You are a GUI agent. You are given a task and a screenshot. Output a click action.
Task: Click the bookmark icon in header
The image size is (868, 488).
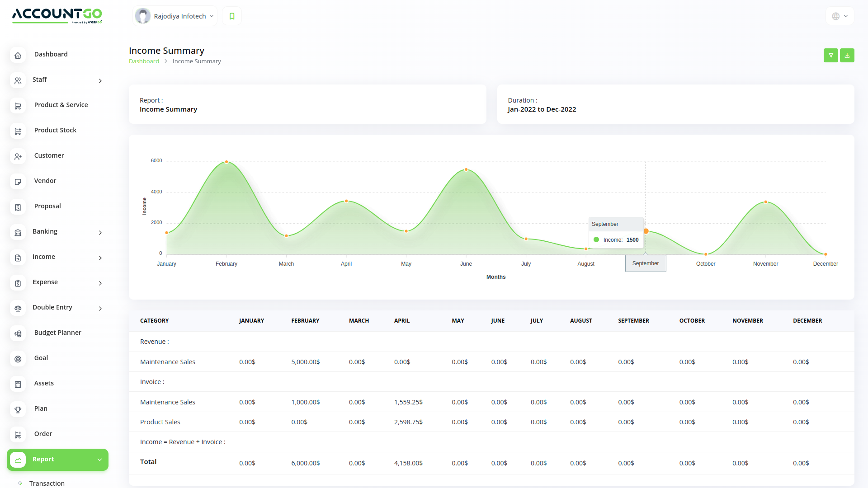click(x=232, y=16)
